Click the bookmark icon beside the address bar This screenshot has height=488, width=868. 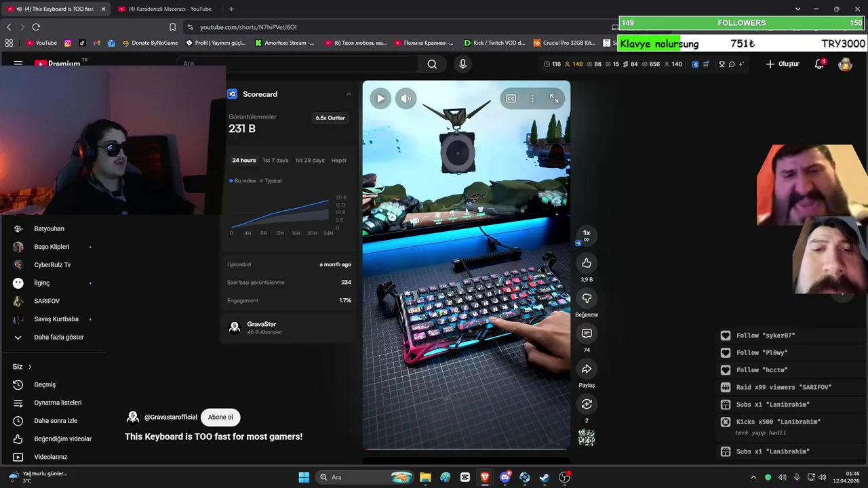(x=172, y=27)
